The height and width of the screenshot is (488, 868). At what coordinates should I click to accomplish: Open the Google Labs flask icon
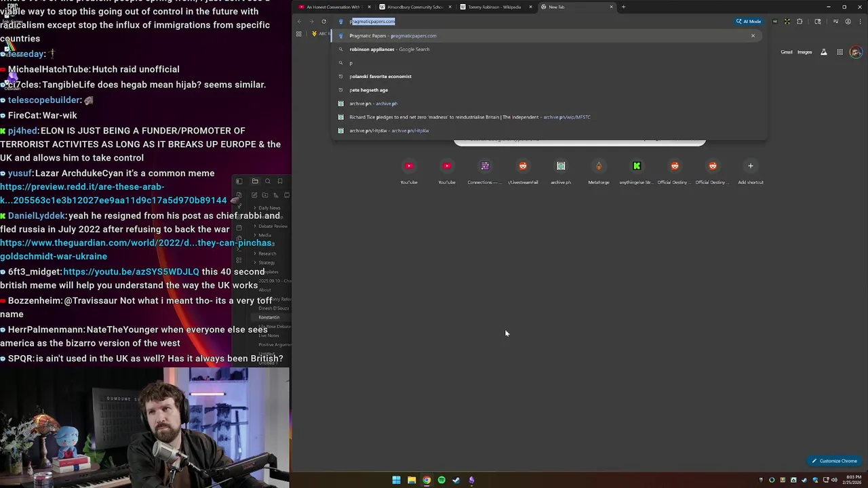pyautogui.click(x=824, y=52)
